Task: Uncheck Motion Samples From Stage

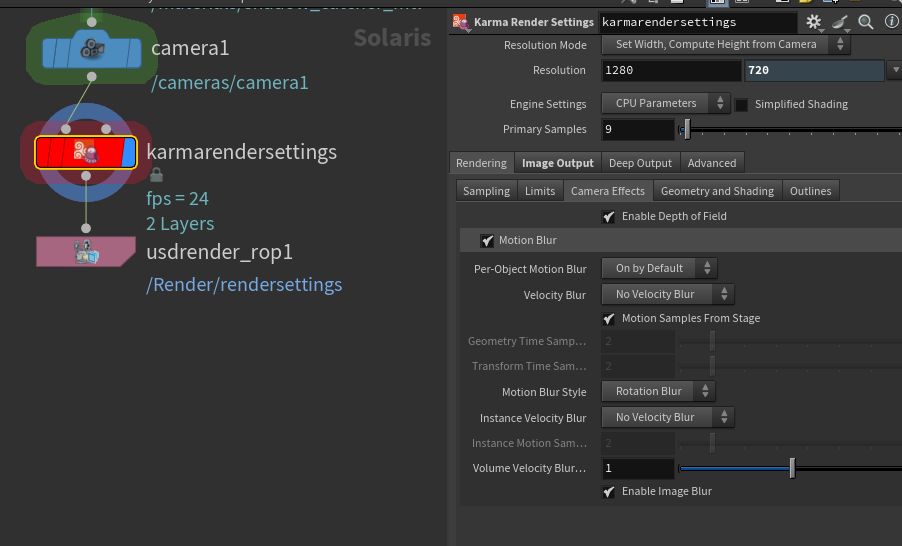Action: (x=608, y=318)
